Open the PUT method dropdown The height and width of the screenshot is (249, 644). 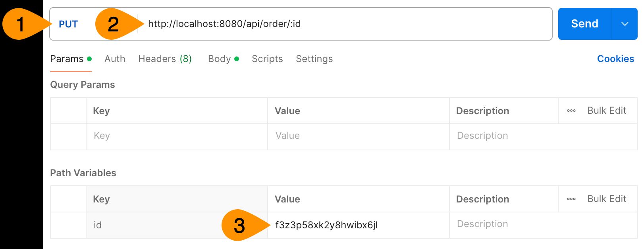68,24
